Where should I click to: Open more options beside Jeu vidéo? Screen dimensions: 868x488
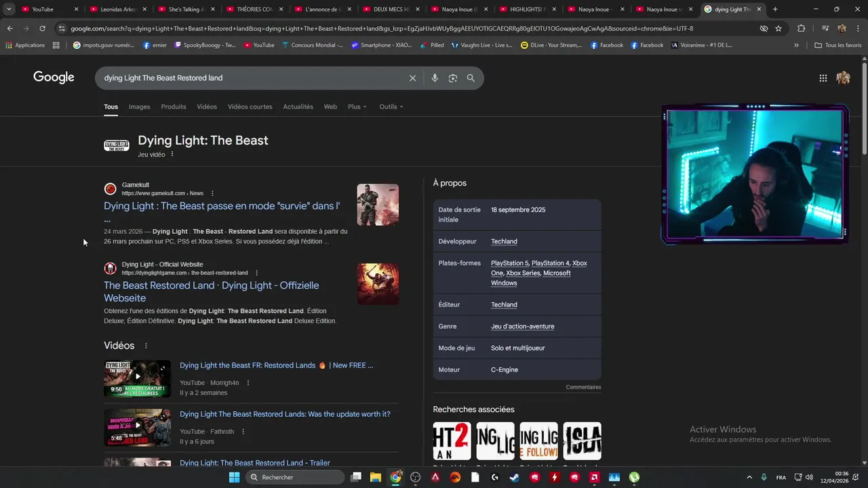172,155
